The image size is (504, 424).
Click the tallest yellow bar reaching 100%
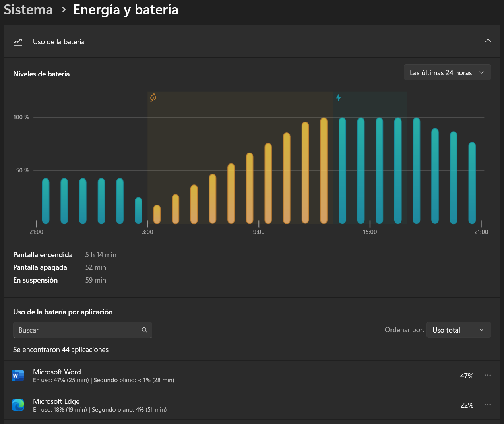pyautogui.click(x=324, y=171)
